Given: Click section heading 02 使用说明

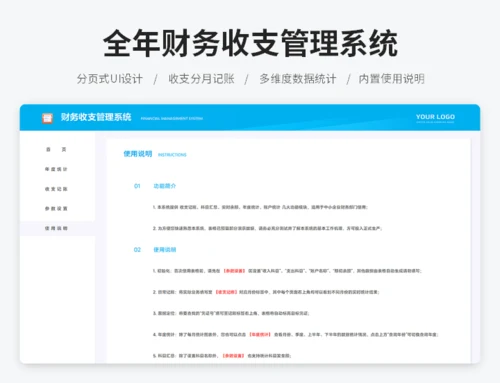Looking at the screenshot, I should point(155,250).
